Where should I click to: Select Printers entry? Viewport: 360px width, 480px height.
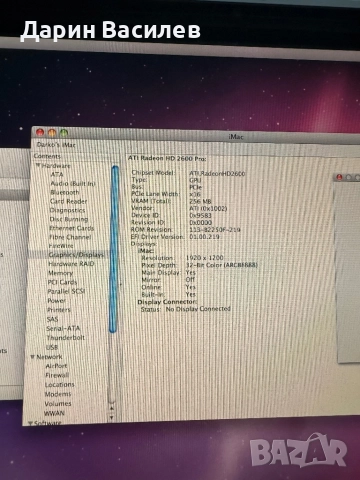pyautogui.click(x=59, y=310)
